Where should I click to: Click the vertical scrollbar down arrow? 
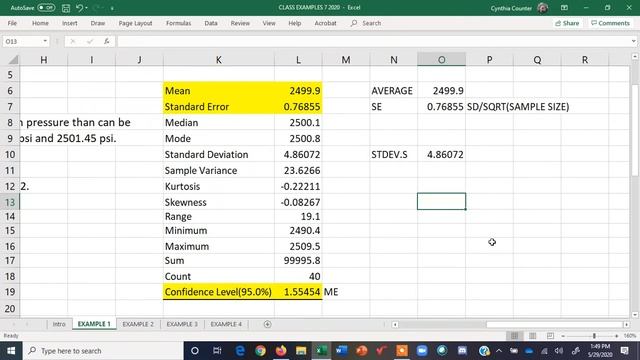point(635,315)
